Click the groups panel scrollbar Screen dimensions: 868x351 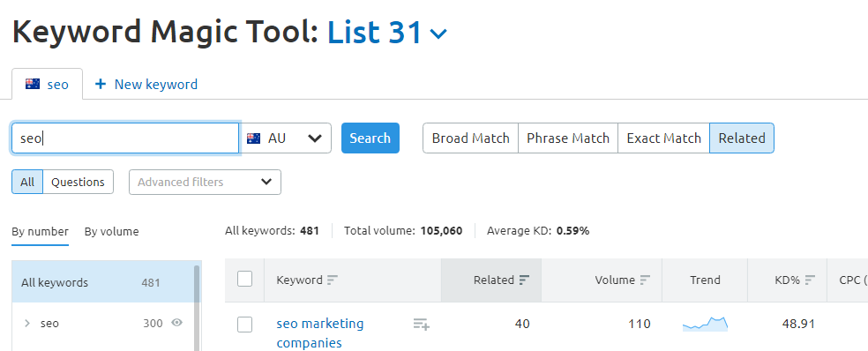click(x=197, y=308)
